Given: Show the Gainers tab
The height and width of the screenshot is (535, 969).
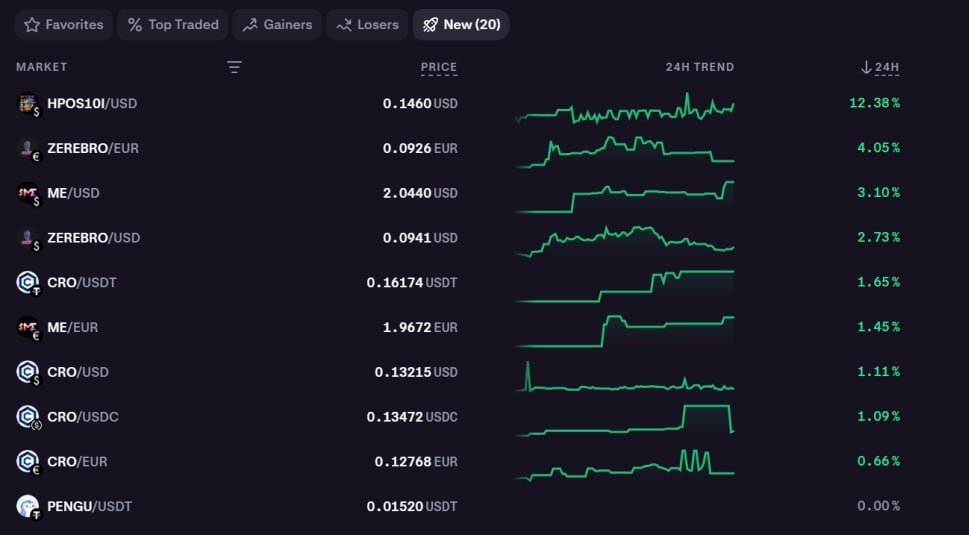Looking at the screenshot, I should pyautogui.click(x=277, y=25).
